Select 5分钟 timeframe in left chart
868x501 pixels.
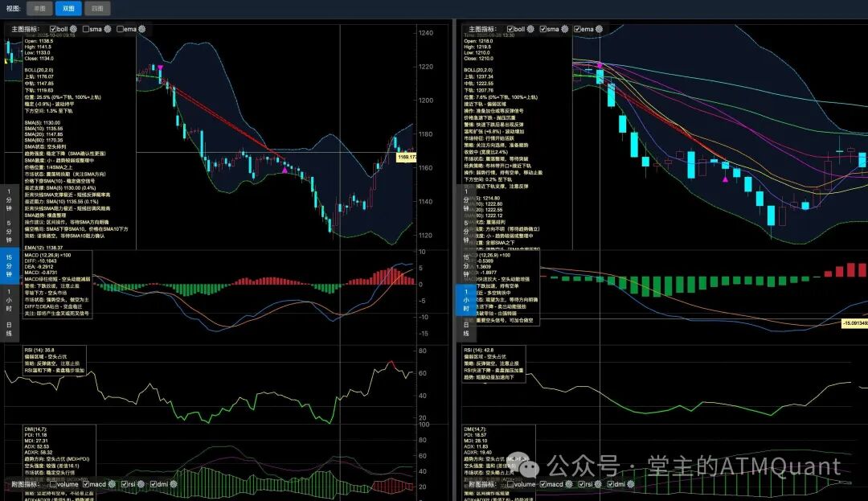(x=9, y=232)
